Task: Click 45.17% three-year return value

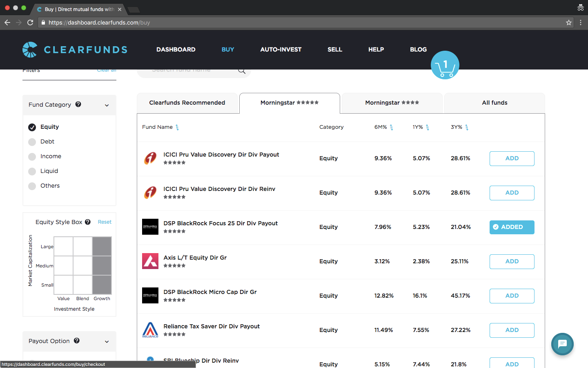Action: (460, 296)
